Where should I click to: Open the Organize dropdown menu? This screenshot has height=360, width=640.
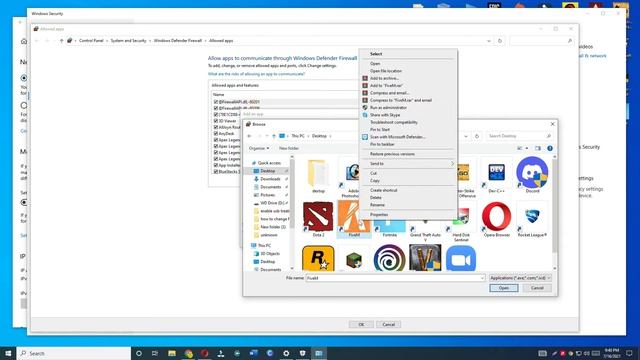pyautogui.click(x=259, y=148)
